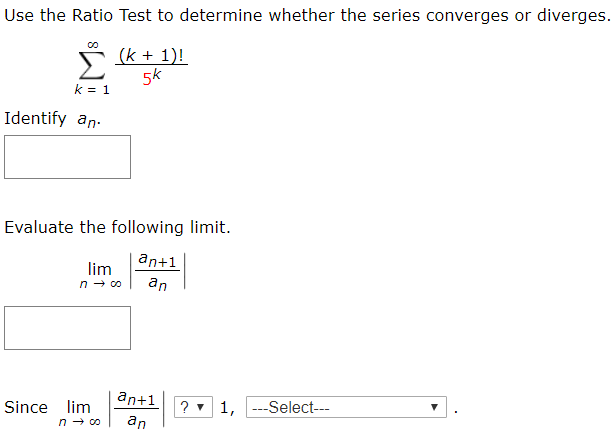Viewport: 616px width, 435px height.
Task: Click the absolute value fraction after Since lim
Action: click(136, 409)
